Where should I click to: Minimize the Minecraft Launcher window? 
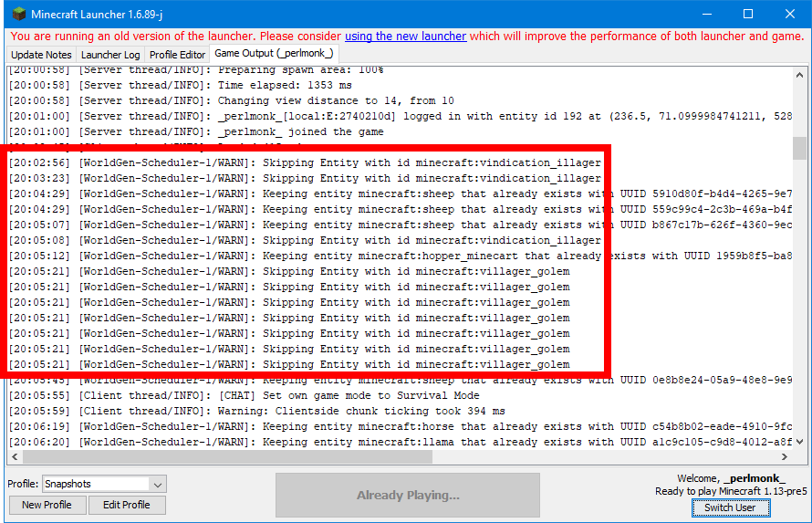coord(707,14)
